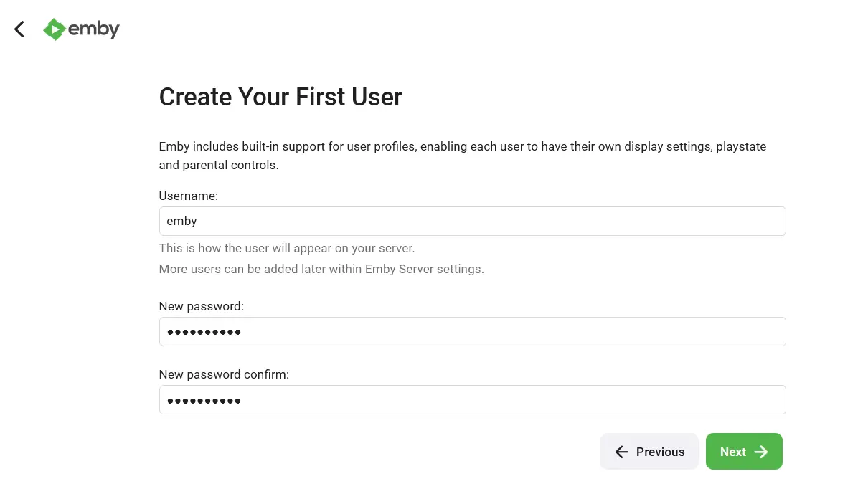Focus the New password field
863x504 pixels.
[472, 332]
